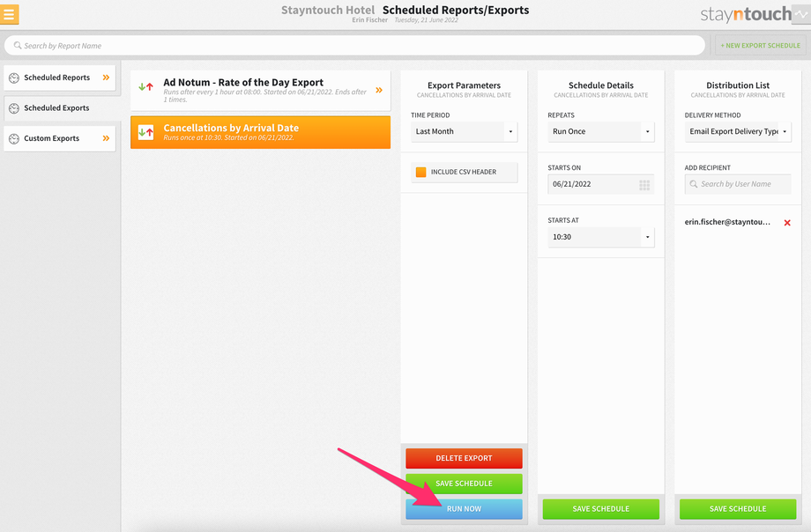Focus the Search by User Name field
This screenshot has width=811, height=532.
tap(738, 185)
